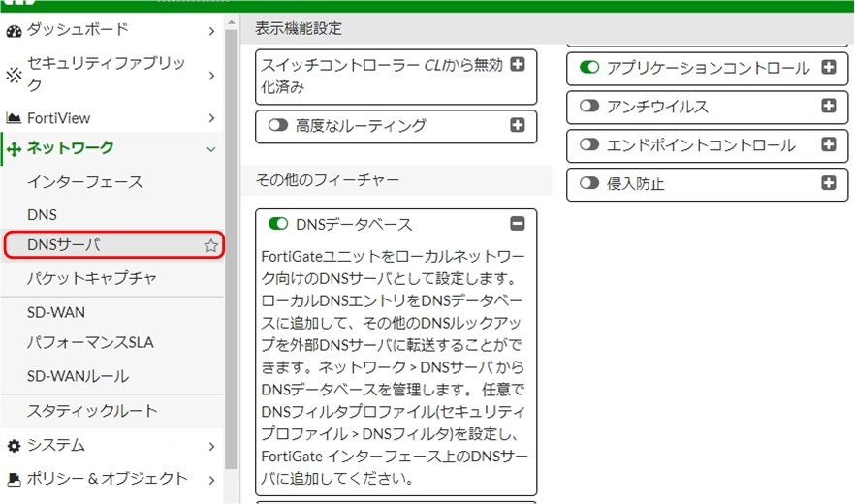The image size is (855, 504).
Task: Expand the ダッシュボード menu chevron
Action: [211, 32]
